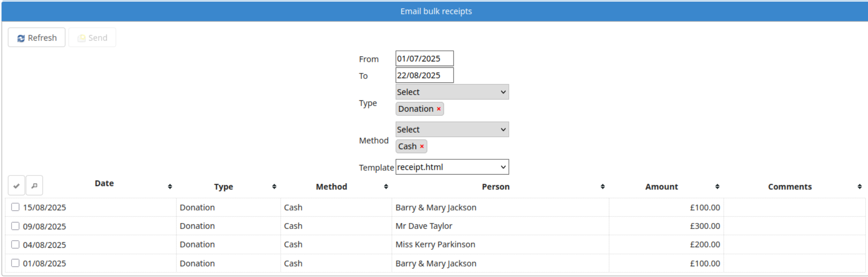Screen dimensions: 868x277
Task: Click the Date column sort arrows icon
Action: [170, 187]
